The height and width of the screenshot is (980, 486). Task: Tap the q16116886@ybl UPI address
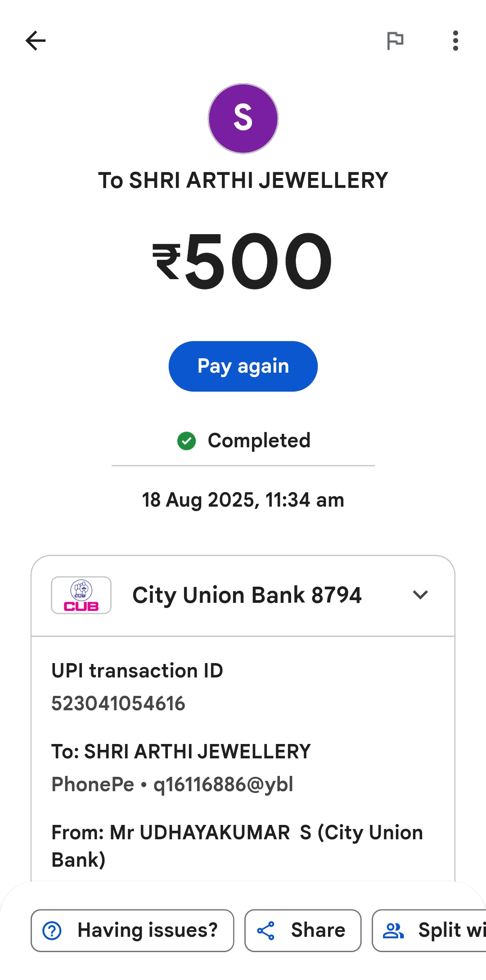[223, 784]
